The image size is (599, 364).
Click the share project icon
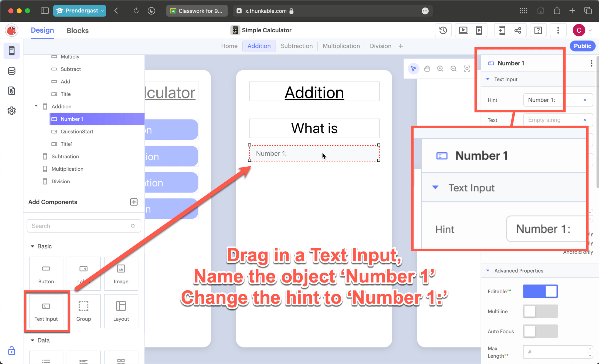point(518,30)
